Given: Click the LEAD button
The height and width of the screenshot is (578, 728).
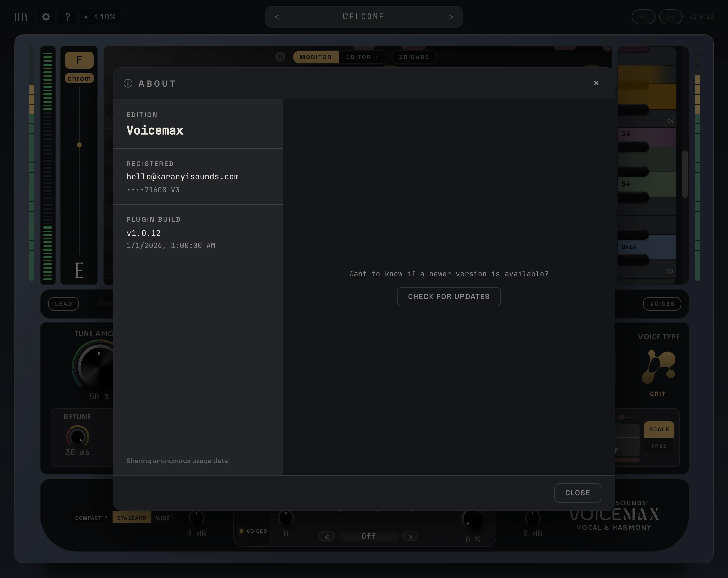Looking at the screenshot, I should click(64, 303).
